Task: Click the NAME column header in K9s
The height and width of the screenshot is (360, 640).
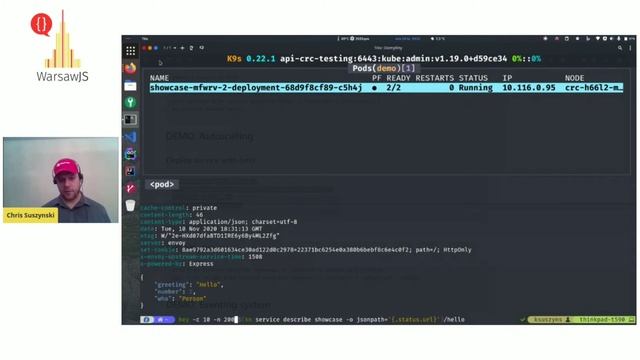Action: click(159, 78)
